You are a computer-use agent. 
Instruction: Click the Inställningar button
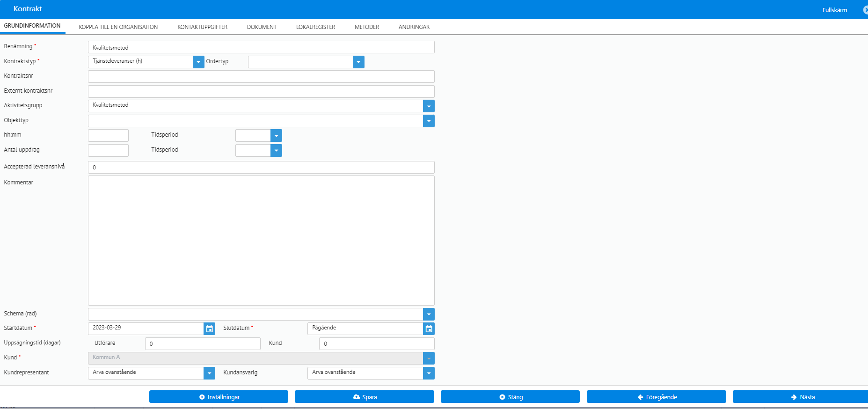(x=219, y=397)
